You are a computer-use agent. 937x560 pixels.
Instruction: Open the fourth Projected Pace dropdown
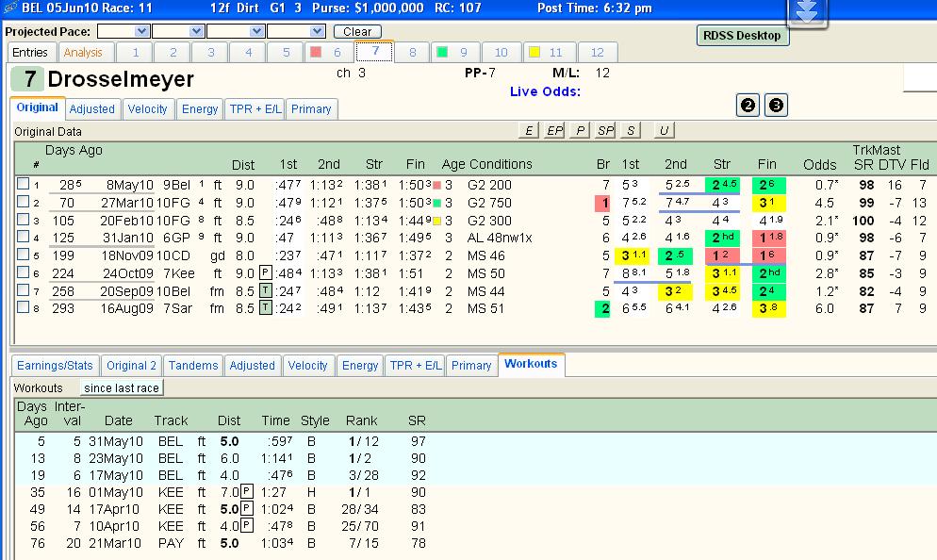pyautogui.click(x=318, y=31)
